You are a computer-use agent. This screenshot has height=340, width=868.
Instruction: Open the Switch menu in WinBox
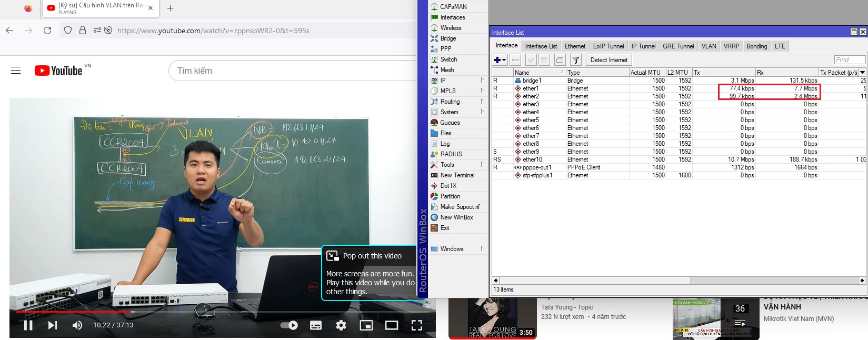[448, 59]
